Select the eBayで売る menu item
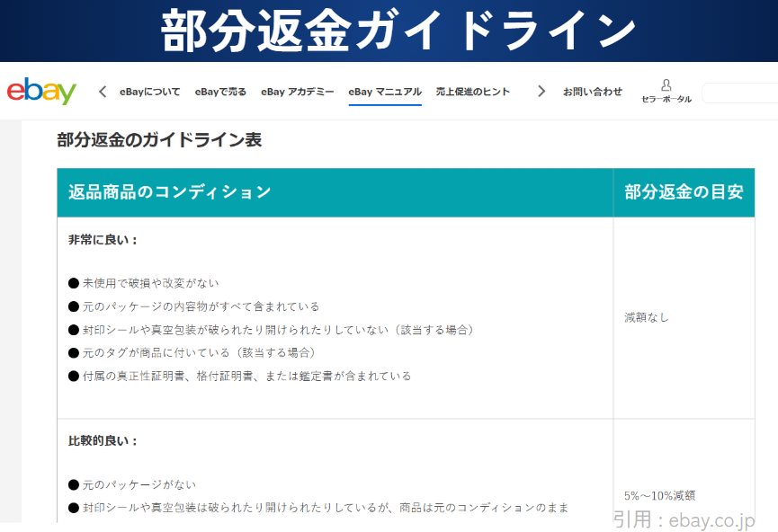The width and height of the screenshot is (778, 532). click(x=220, y=92)
